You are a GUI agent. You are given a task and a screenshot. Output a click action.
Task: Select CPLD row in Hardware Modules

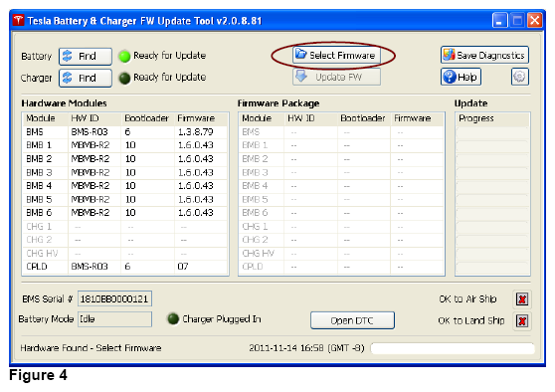125,267
